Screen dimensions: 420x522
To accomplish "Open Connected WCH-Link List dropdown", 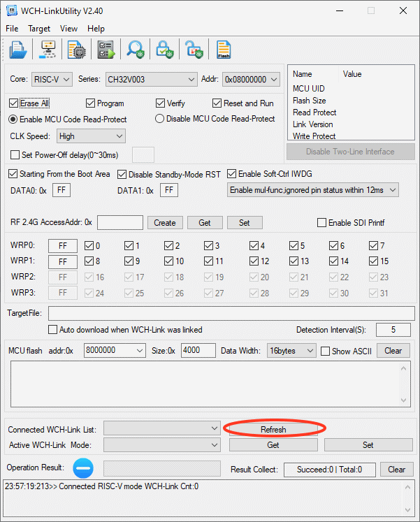I will tap(162, 428).
